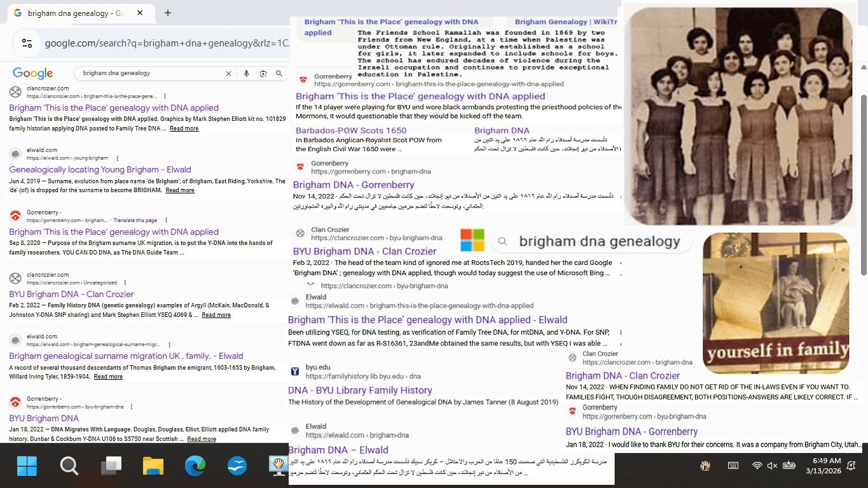The height and width of the screenshot is (488, 868).
Task: Clear the Google search box text
Action: 229,74
